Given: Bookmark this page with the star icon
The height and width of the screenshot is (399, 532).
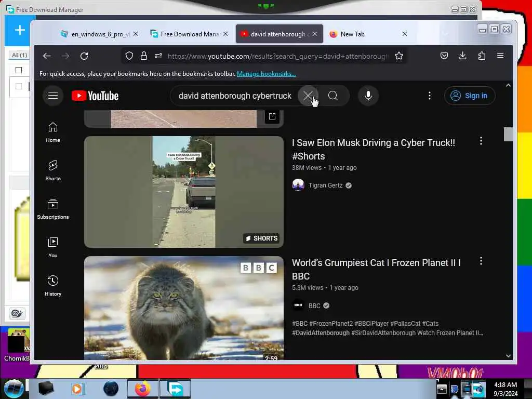Looking at the screenshot, I should [x=399, y=56].
